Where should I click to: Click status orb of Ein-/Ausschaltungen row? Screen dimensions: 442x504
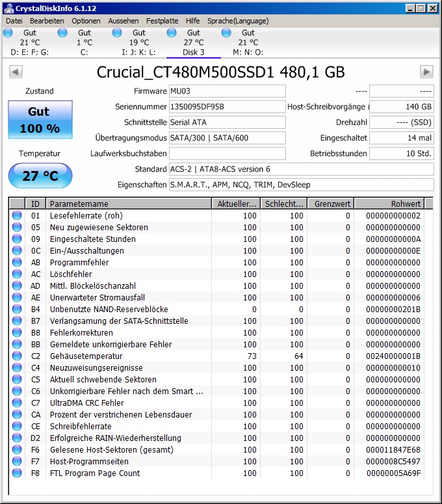coord(17,250)
